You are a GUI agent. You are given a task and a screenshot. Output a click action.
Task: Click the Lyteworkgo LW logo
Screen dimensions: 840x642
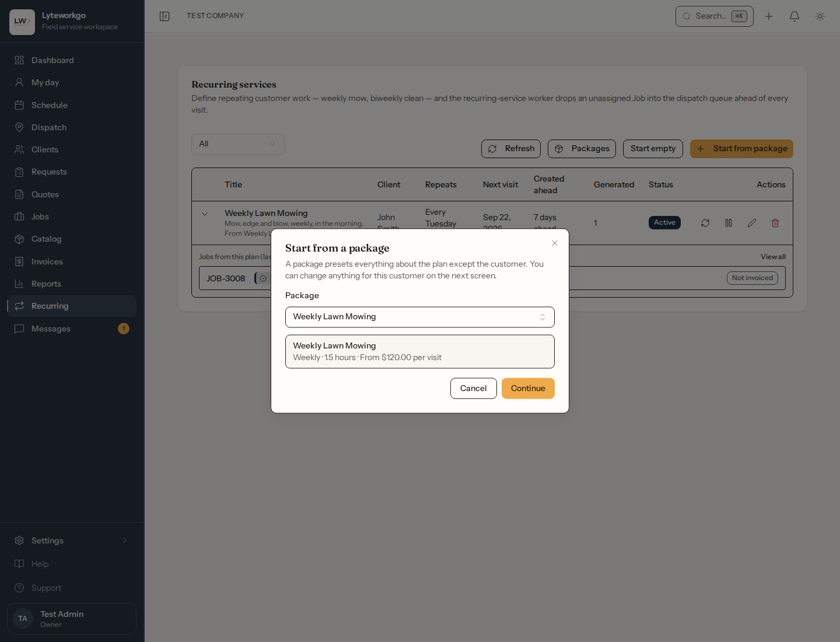point(22,22)
